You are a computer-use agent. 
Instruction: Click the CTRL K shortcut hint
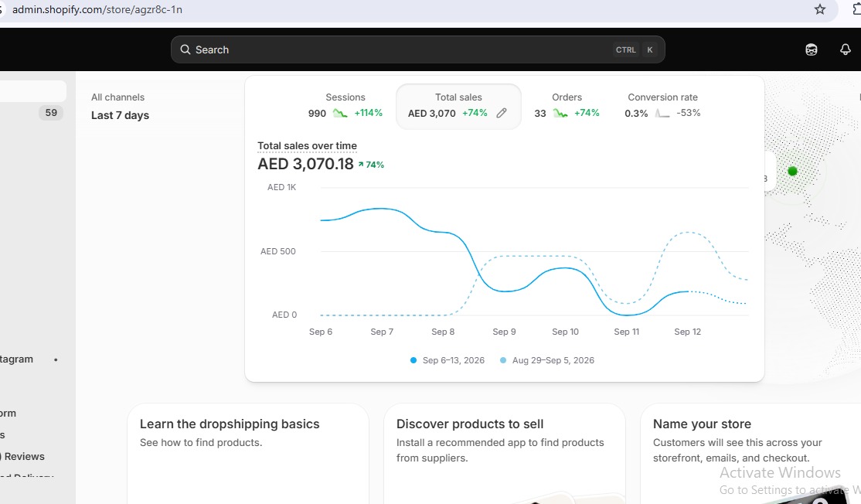coord(635,49)
